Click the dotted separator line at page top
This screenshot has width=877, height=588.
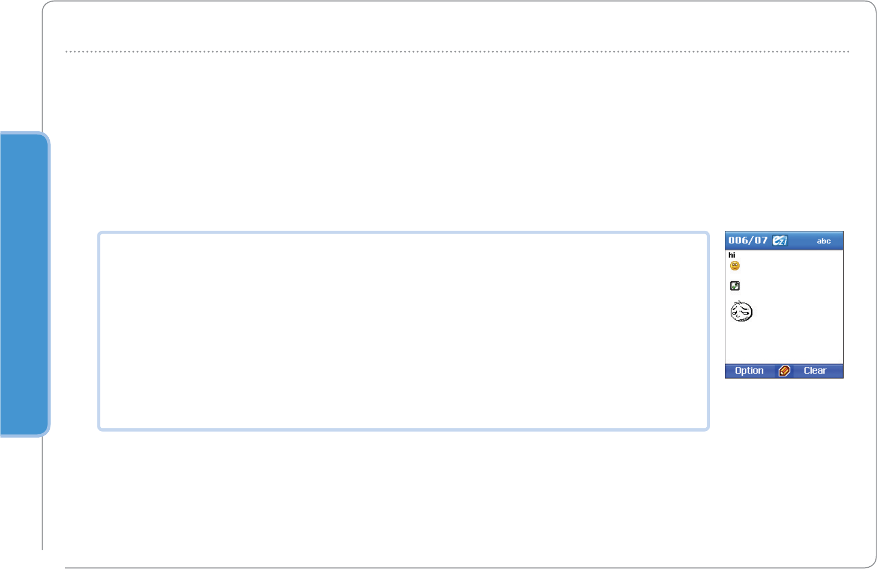coord(457,51)
